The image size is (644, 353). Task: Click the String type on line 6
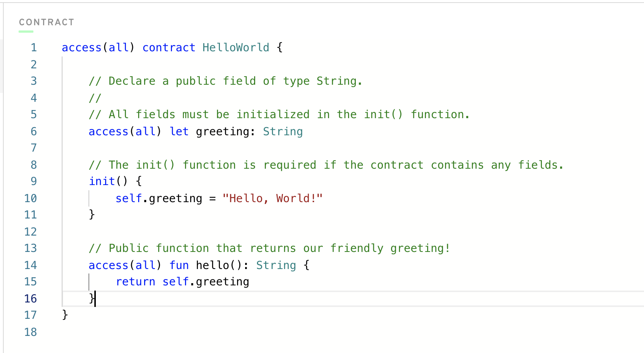coord(283,132)
